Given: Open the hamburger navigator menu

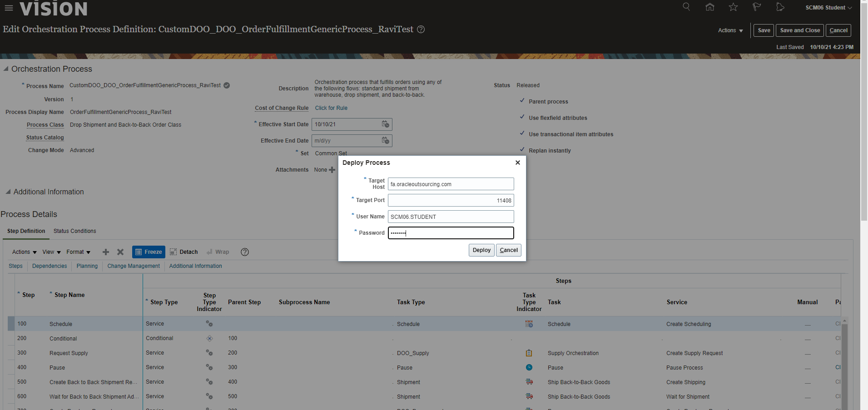Looking at the screenshot, I should pos(9,8).
